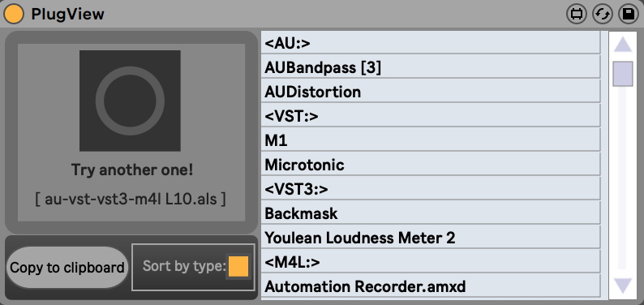Image resolution: width=644 pixels, height=305 pixels.
Task: Select AUBandpass [3] in the list
Action: point(431,67)
